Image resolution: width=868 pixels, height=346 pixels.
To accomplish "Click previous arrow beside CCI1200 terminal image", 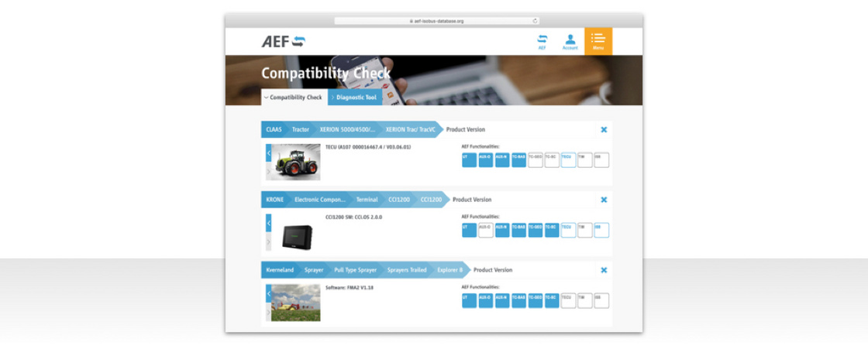I will click(268, 223).
